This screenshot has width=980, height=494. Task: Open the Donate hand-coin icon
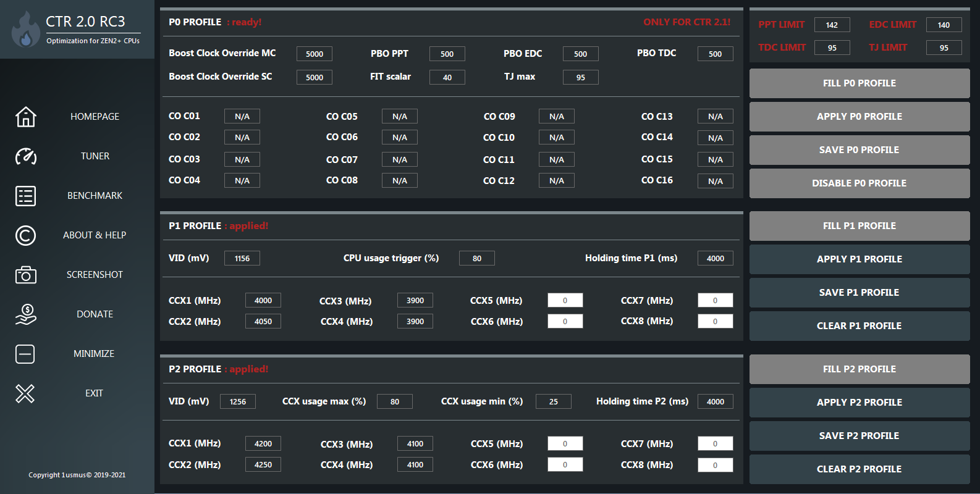pyautogui.click(x=25, y=314)
